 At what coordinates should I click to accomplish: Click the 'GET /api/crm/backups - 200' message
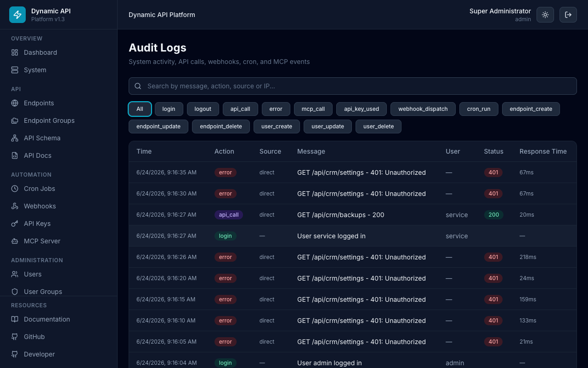(x=341, y=215)
